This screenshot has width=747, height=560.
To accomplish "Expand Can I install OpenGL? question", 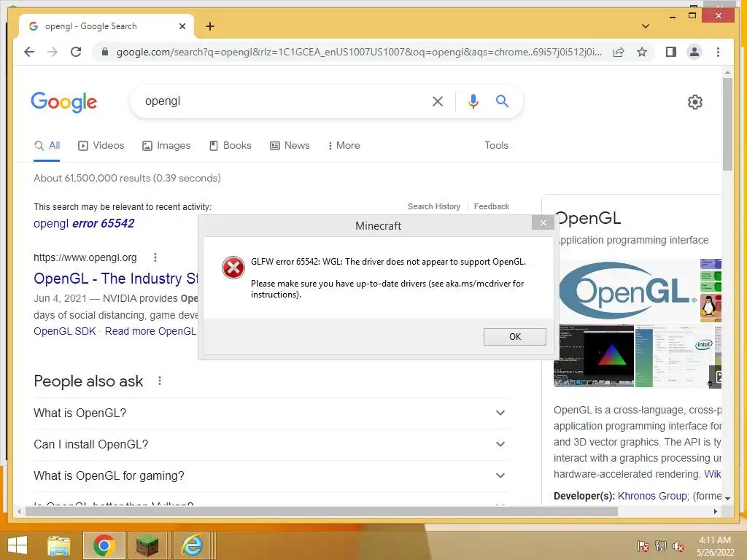I will 270,445.
